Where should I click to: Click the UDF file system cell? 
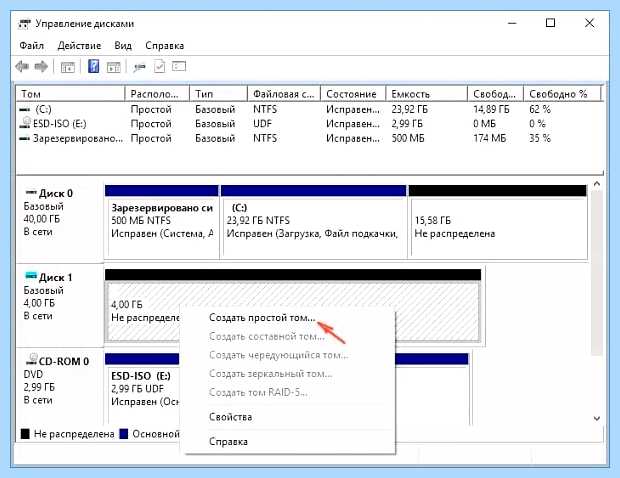(263, 124)
